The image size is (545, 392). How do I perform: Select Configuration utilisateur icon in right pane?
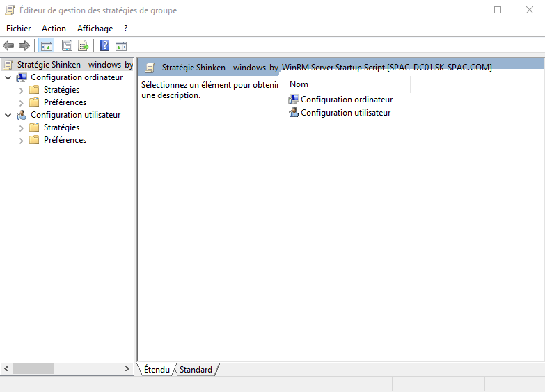click(x=294, y=113)
